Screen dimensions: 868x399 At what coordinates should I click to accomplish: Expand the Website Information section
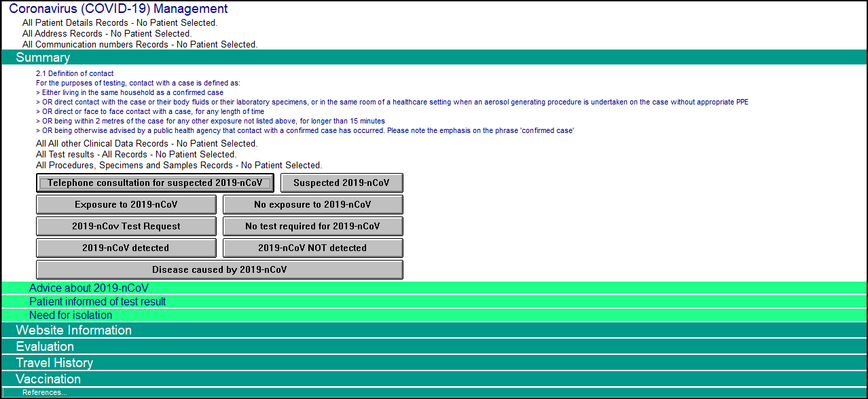[x=73, y=330]
